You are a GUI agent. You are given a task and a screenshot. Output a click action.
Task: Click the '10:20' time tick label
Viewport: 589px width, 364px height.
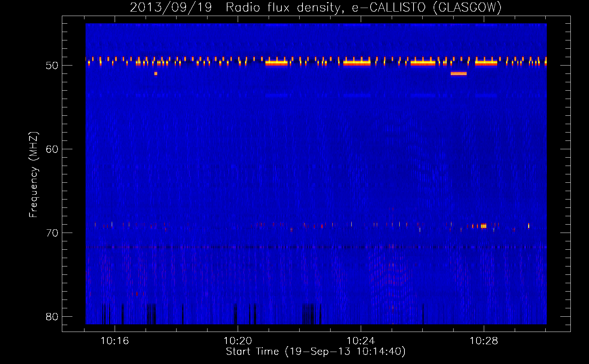tap(238, 341)
